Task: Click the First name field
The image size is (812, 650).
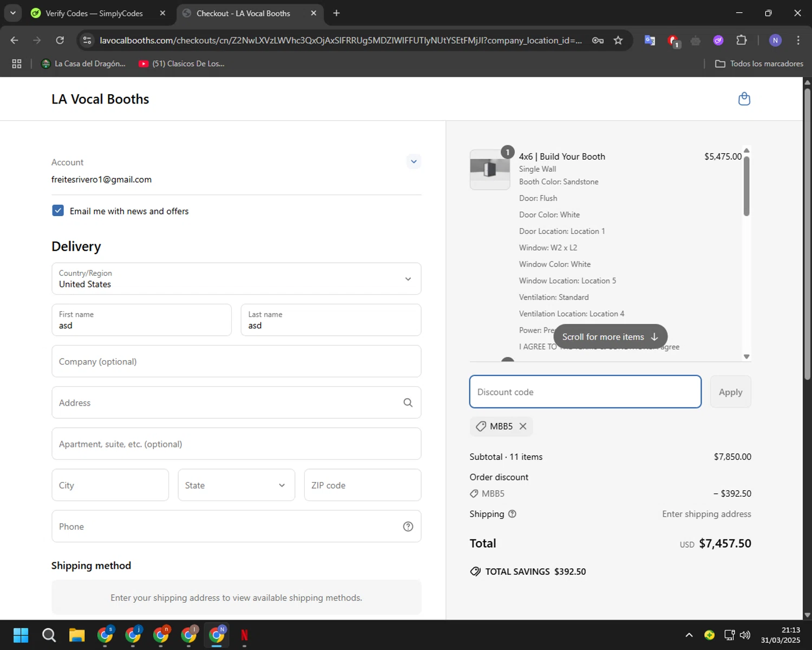Action: [x=141, y=320]
